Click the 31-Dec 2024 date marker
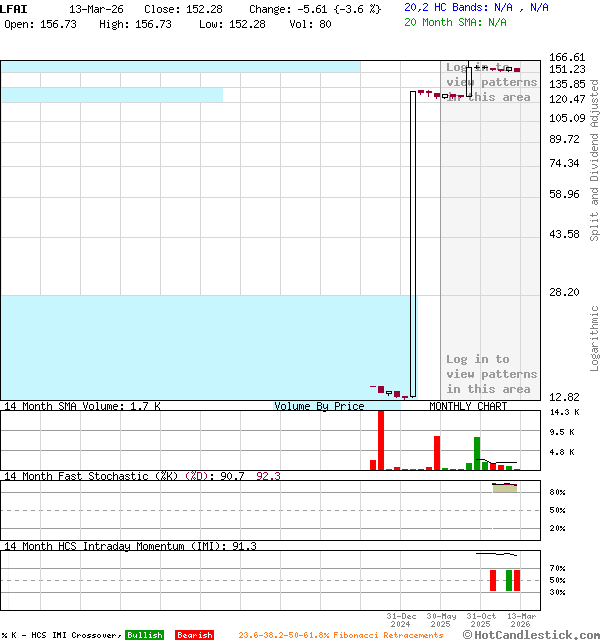This screenshot has height=640, width=600. tap(401, 620)
